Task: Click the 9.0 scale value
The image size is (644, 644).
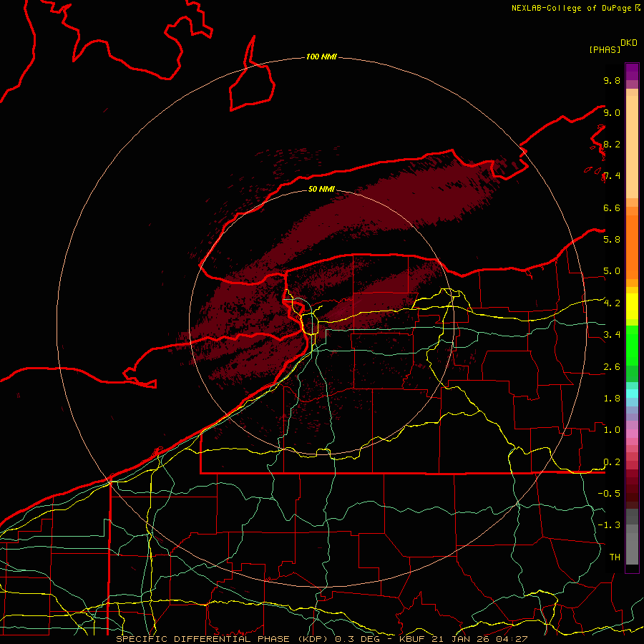Action: click(612, 113)
